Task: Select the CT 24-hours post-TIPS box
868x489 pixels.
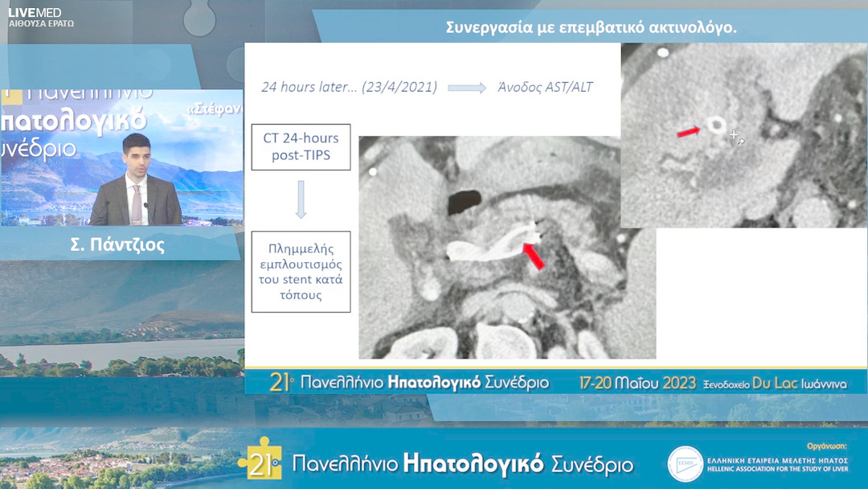Action: coord(301,146)
